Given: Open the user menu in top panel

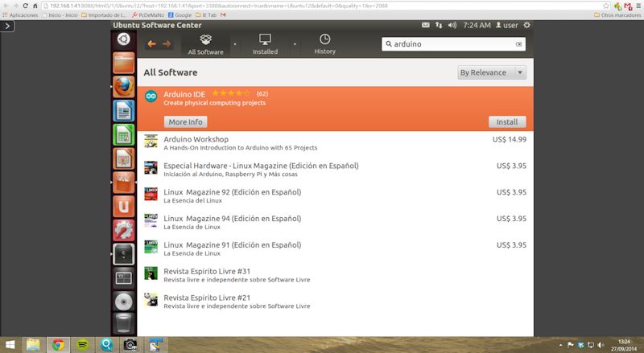Looking at the screenshot, I should coord(507,25).
